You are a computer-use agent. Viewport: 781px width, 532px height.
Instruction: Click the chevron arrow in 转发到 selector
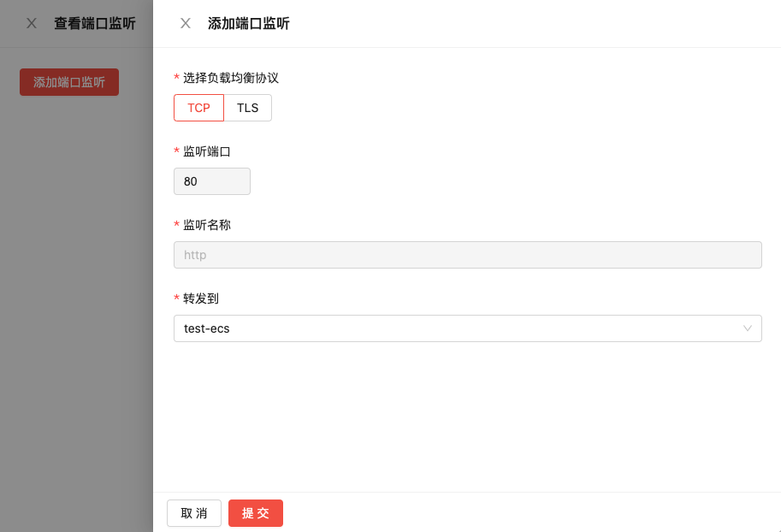point(748,328)
